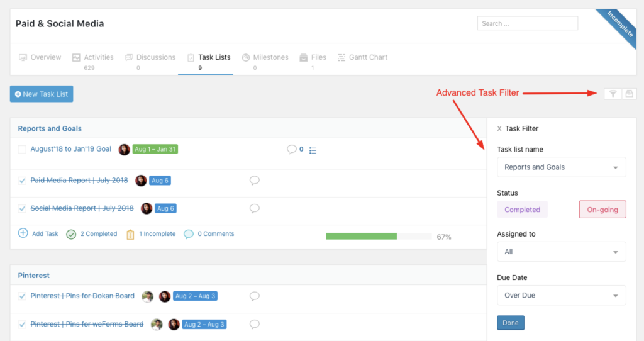Check the August'18 to Jan'19 Goal checkbox
The width and height of the screenshot is (644, 341).
(22, 149)
